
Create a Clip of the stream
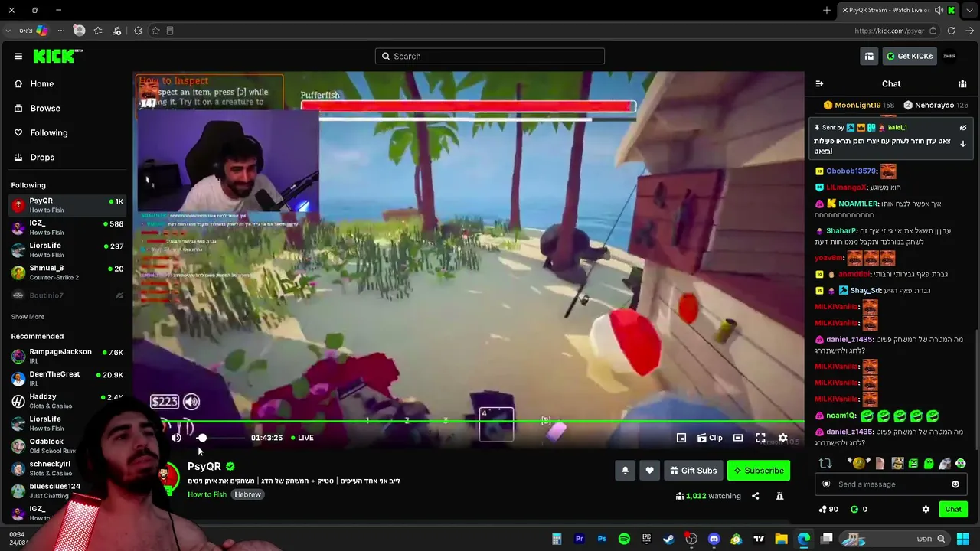click(710, 438)
